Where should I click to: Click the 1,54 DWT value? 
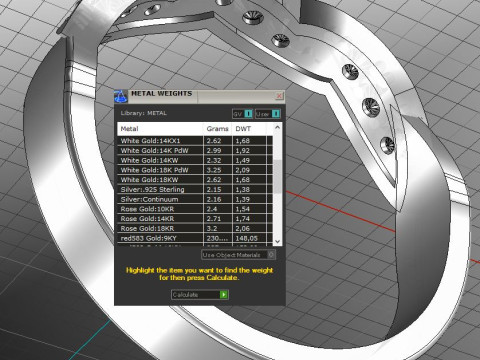(242, 209)
